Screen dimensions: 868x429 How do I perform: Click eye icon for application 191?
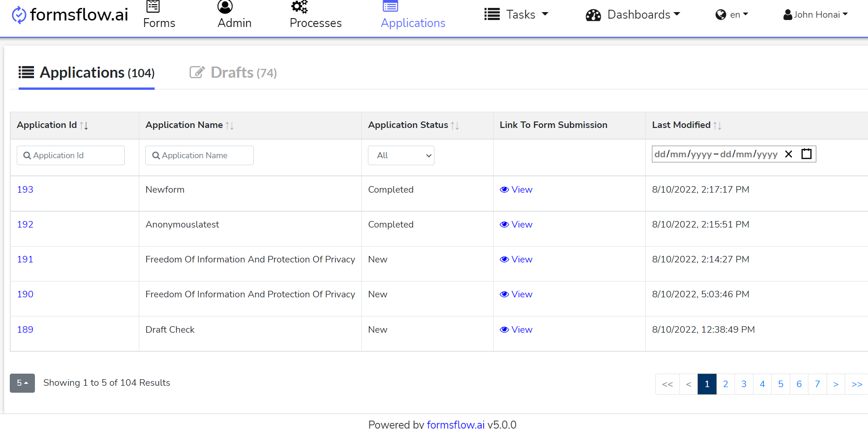(504, 260)
